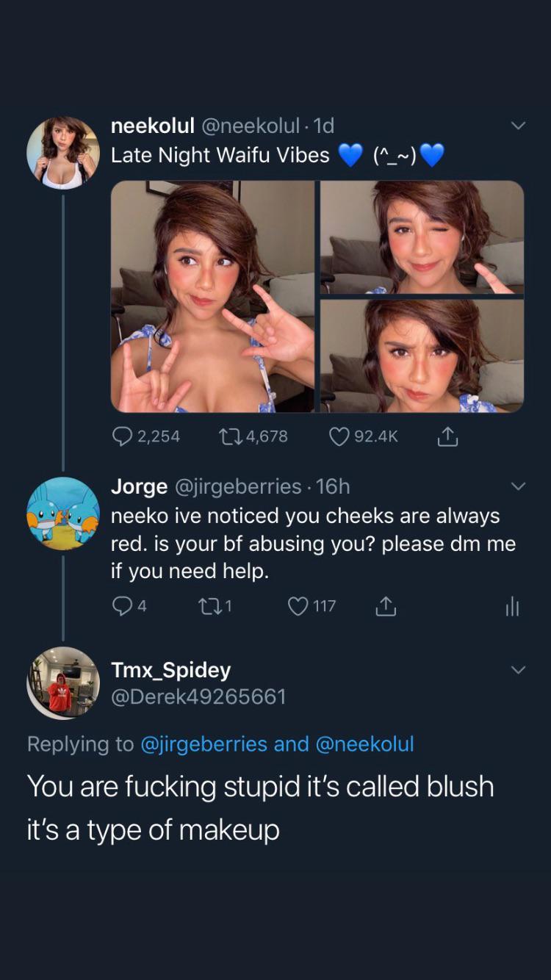Open the chevron menu on Tmx_Spidey's reply
Screen dimensions: 551x980
point(518,670)
